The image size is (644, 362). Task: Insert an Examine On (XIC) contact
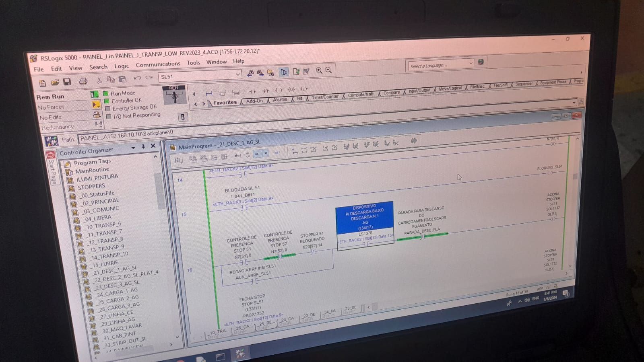pyautogui.click(x=252, y=91)
